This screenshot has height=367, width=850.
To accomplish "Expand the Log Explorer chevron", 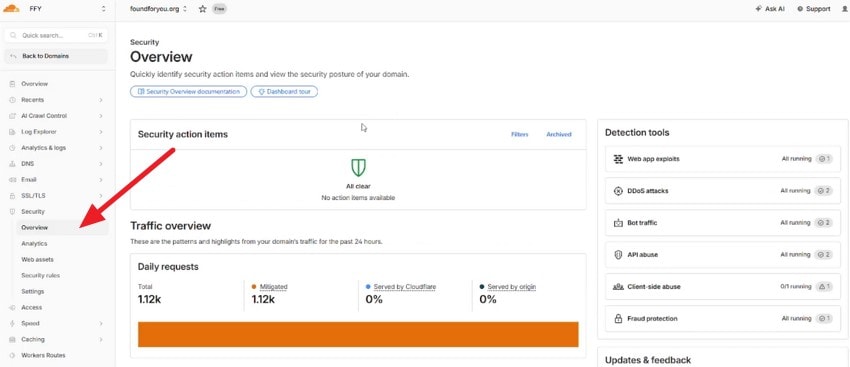I will click(101, 132).
